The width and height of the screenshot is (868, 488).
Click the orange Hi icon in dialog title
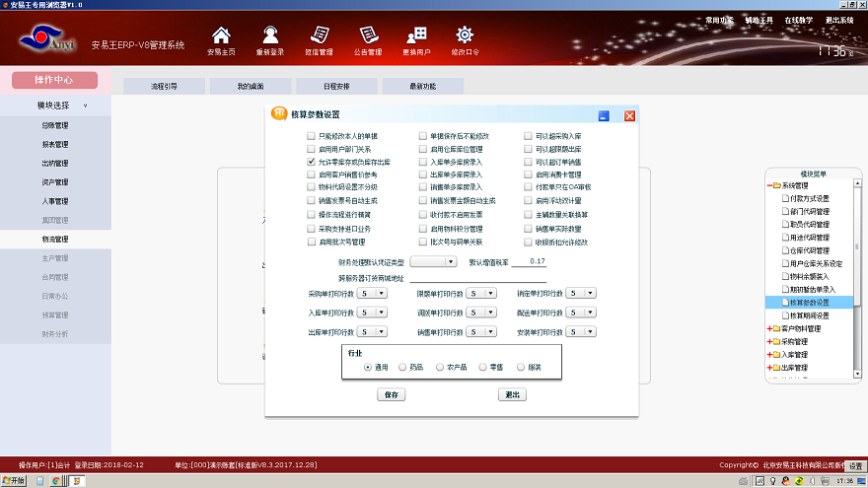click(279, 113)
